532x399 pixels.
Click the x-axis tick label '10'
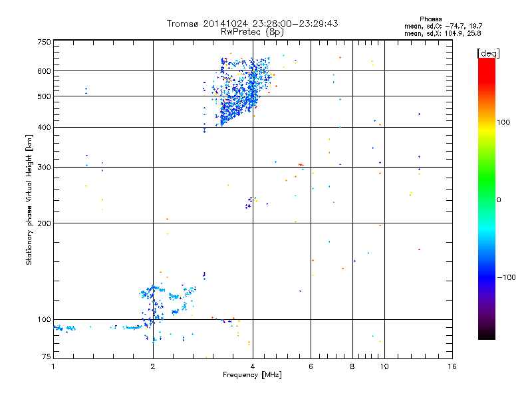point(384,366)
